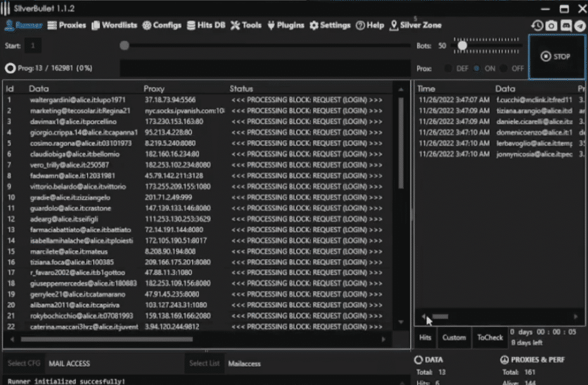Select row with waltergardini@alice.it
Viewport: 588px width, 385px height.
198,99
